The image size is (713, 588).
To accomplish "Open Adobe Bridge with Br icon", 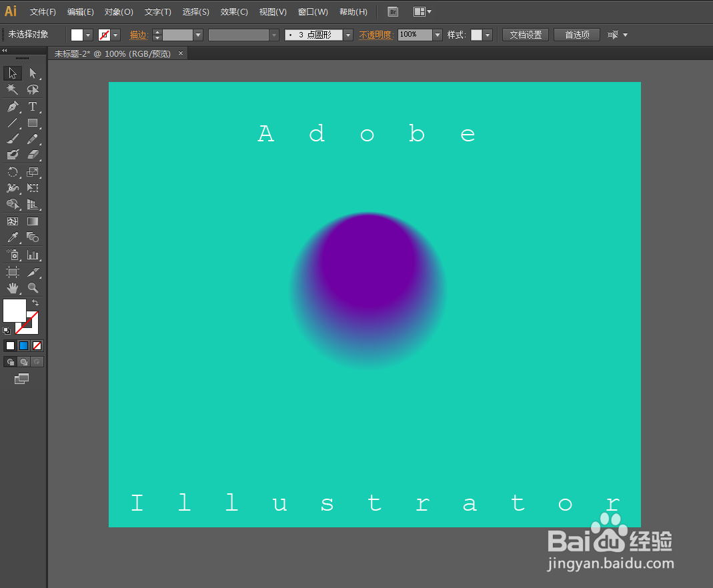I will pos(393,12).
